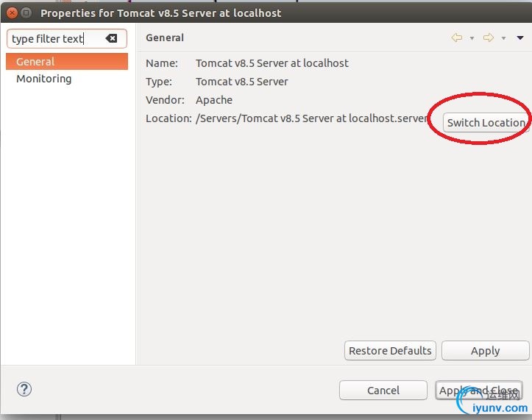Click the Cancel button
This screenshot has width=532, height=420.
[x=383, y=390]
